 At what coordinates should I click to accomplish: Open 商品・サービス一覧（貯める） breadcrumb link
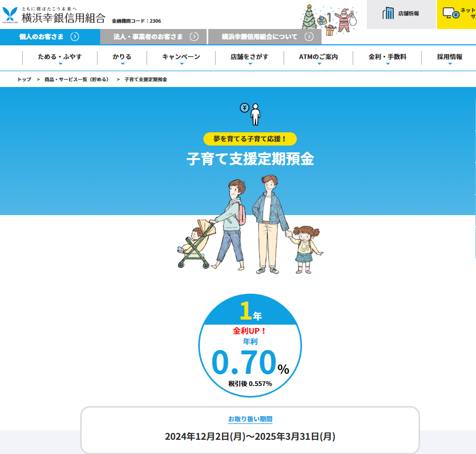tap(76, 80)
